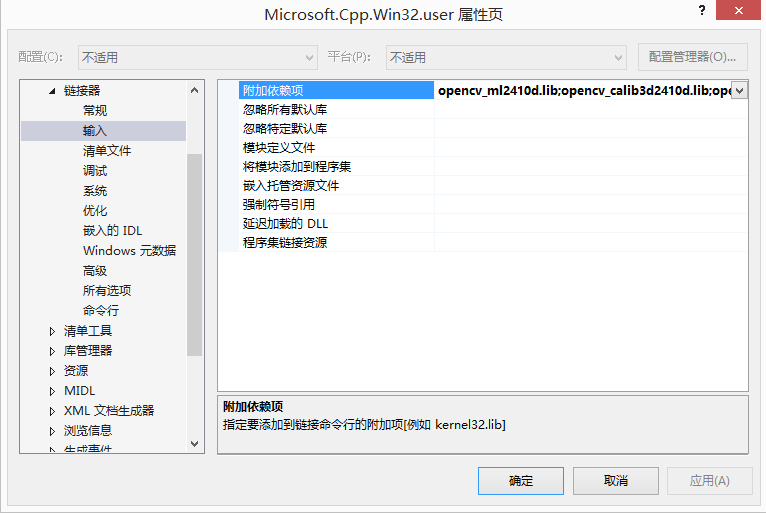Select 命令行 under 链接器
766x513 pixels.
point(101,311)
